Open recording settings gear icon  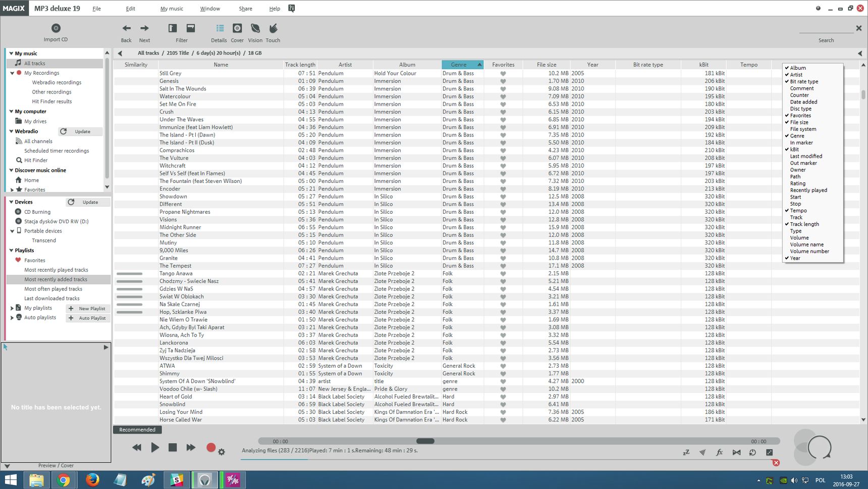tap(222, 452)
